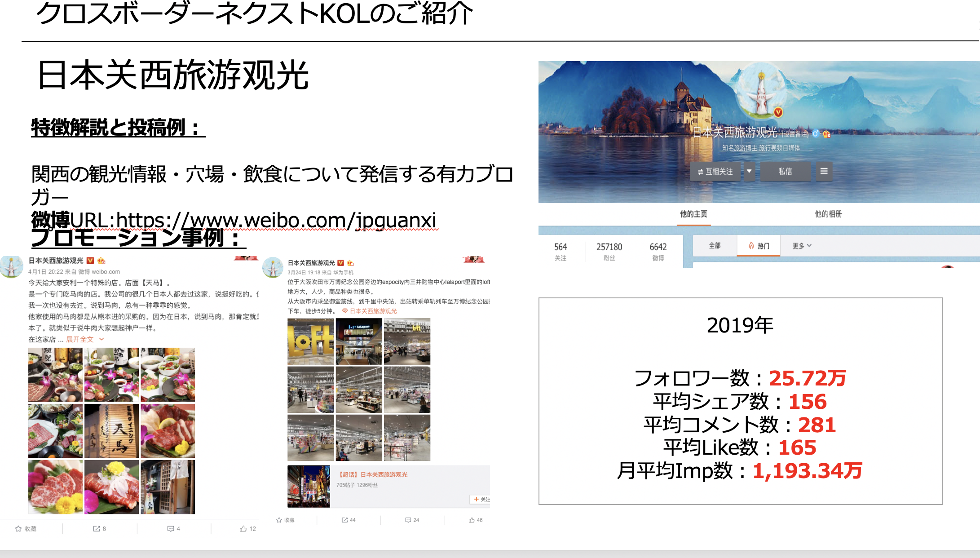The image size is (980, 558).
Task: Click the author name on March 24 post
Action: (x=311, y=263)
